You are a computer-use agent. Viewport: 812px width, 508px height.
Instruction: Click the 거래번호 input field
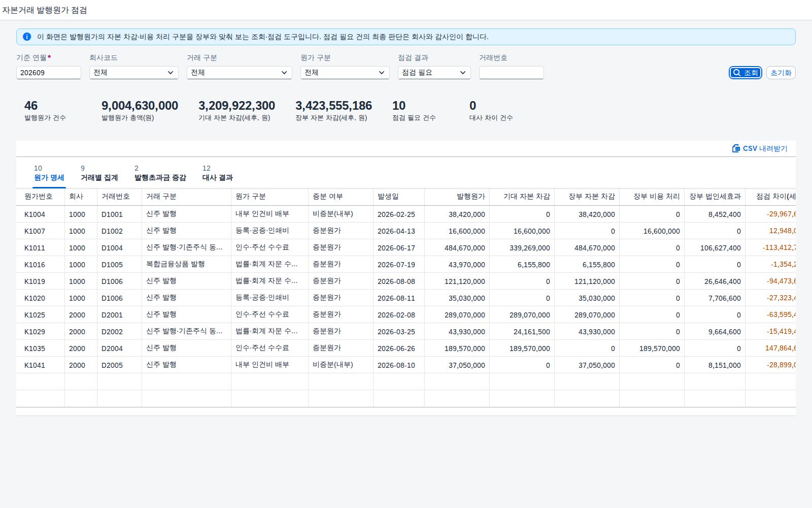coord(512,73)
